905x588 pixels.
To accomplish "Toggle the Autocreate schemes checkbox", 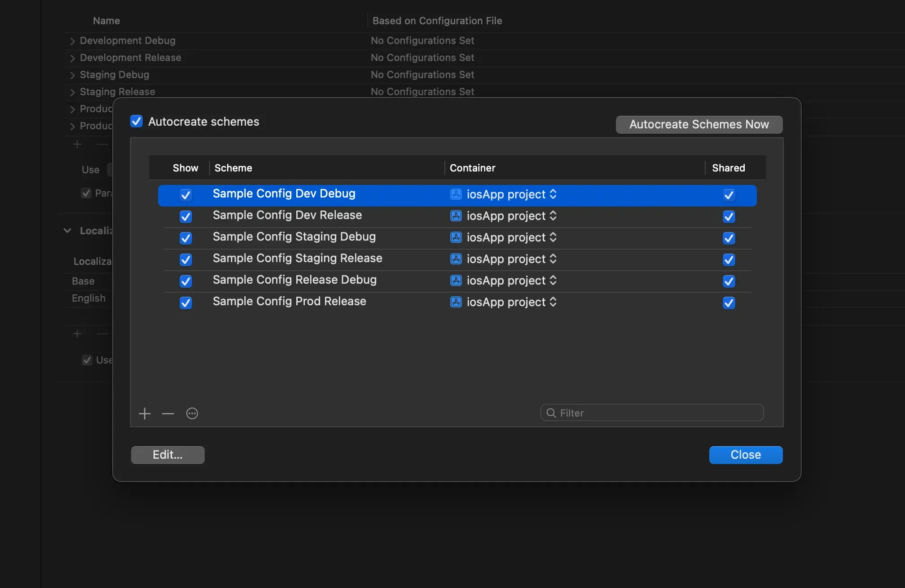I will [136, 121].
